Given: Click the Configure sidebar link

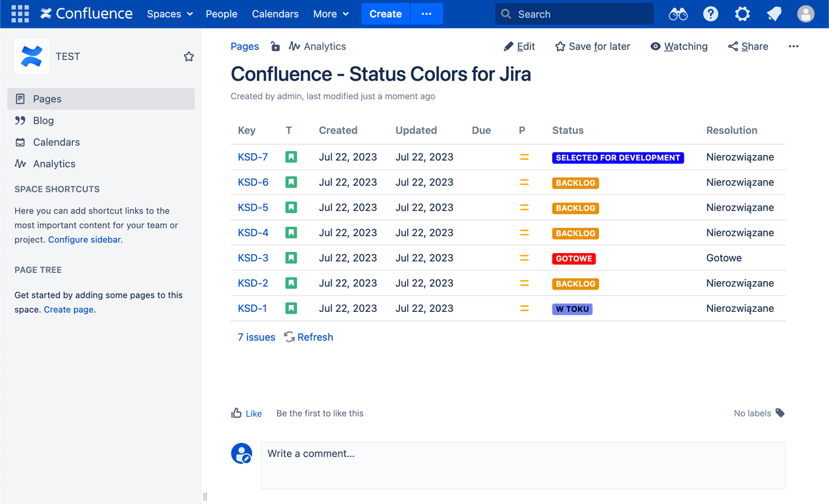Looking at the screenshot, I should (x=84, y=240).
